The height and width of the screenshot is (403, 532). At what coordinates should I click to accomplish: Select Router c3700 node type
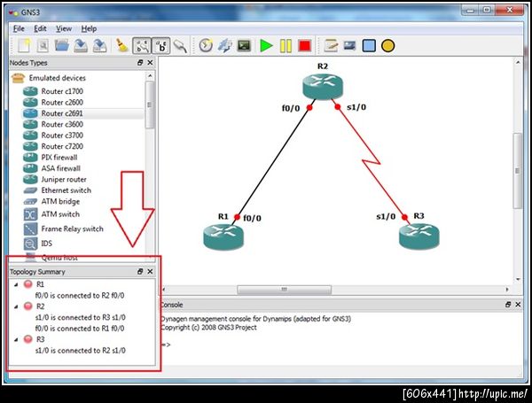pos(62,136)
